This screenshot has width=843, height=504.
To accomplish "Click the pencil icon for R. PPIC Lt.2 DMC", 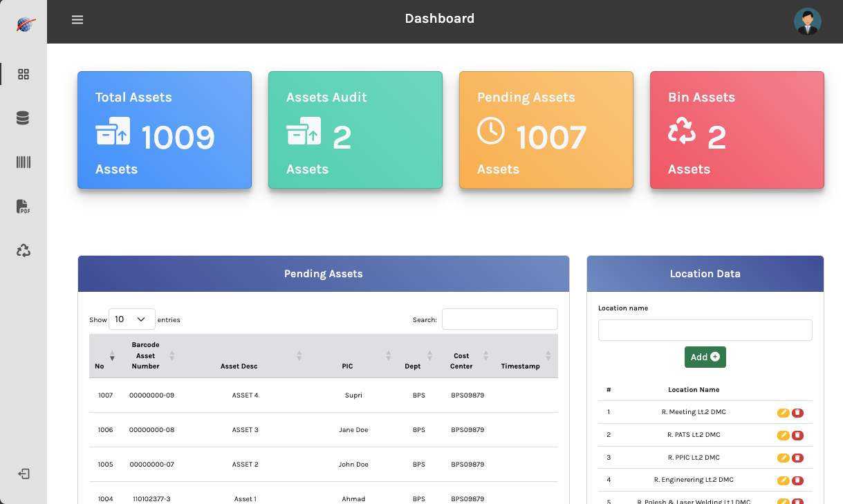I will [x=782, y=458].
